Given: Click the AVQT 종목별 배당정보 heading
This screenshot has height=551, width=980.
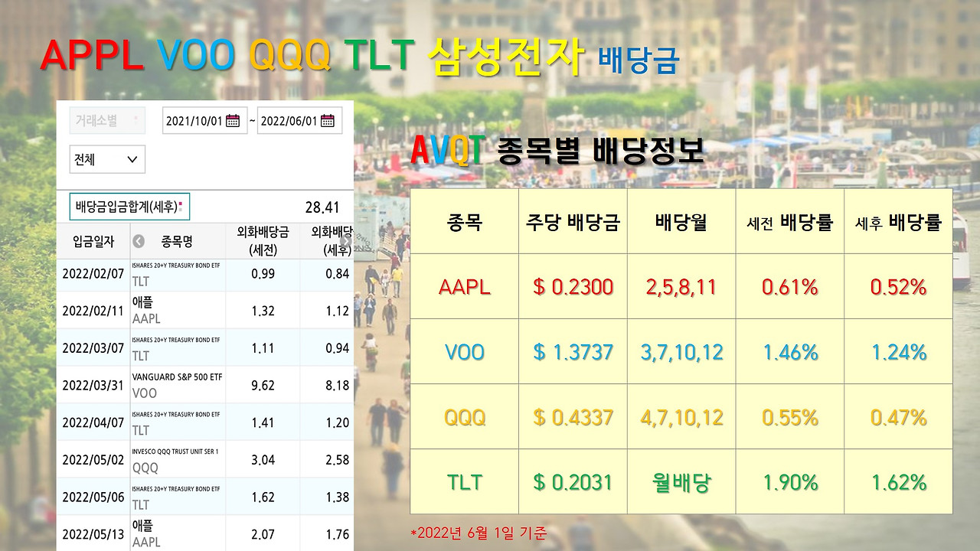Looking at the screenshot, I should (x=557, y=151).
